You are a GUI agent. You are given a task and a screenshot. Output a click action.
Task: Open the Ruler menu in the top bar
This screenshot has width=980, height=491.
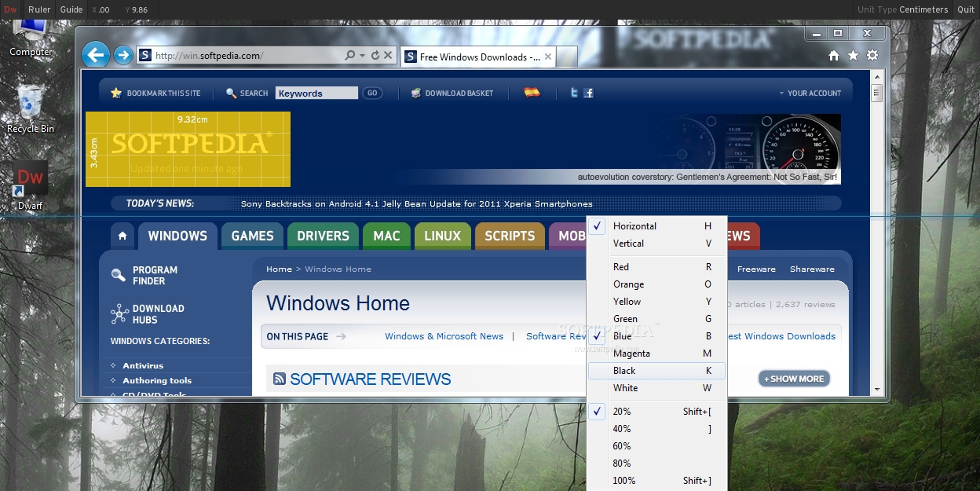click(39, 9)
